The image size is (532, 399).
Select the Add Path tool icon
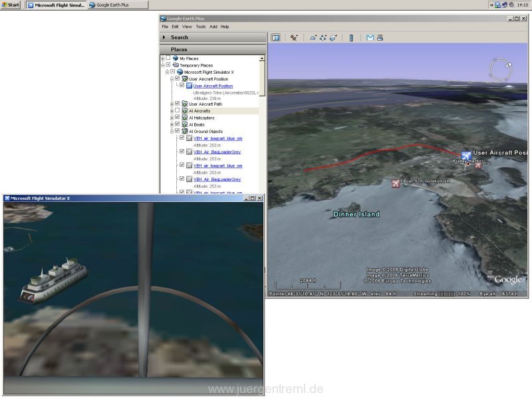click(323, 38)
